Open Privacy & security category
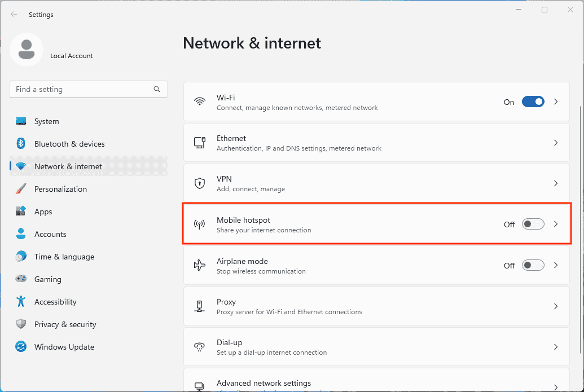 [x=88, y=324]
